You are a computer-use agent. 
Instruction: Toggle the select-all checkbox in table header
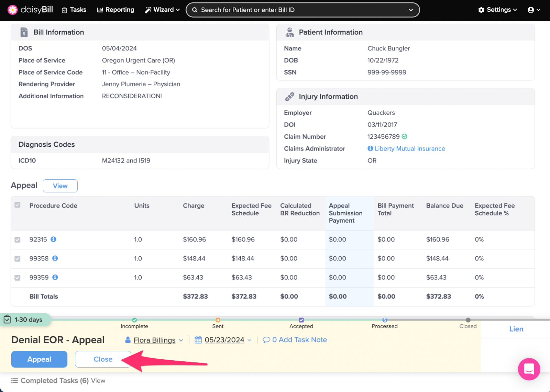18,205
